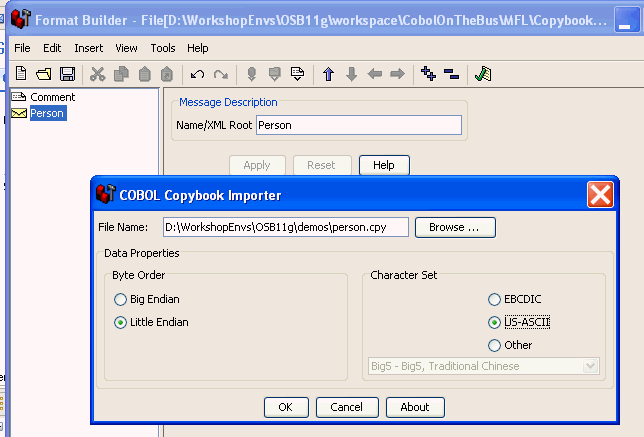This screenshot has width=644, height=437.
Task: Click the New document toolbar icon
Action: click(21, 74)
